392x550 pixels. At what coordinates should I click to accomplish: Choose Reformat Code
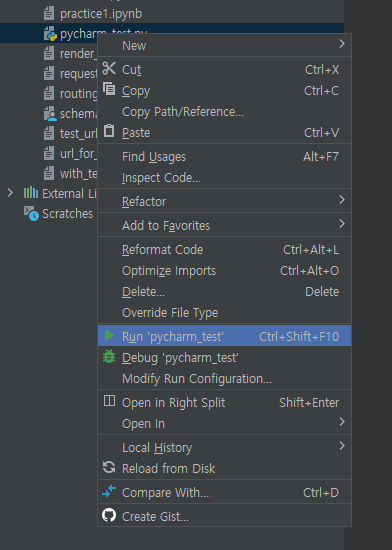pyautogui.click(x=224, y=249)
